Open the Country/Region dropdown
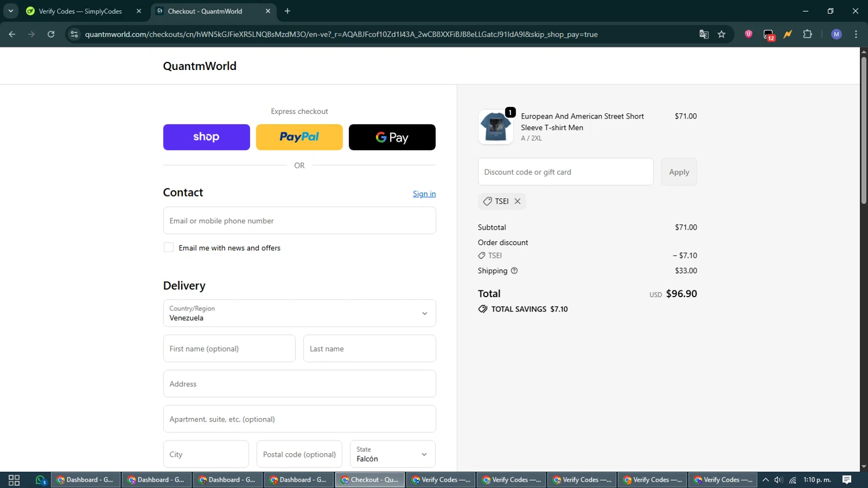 pyautogui.click(x=299, y=313)
